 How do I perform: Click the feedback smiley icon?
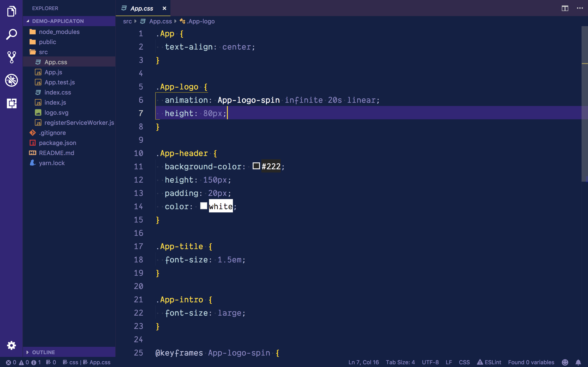coord(565,362)
